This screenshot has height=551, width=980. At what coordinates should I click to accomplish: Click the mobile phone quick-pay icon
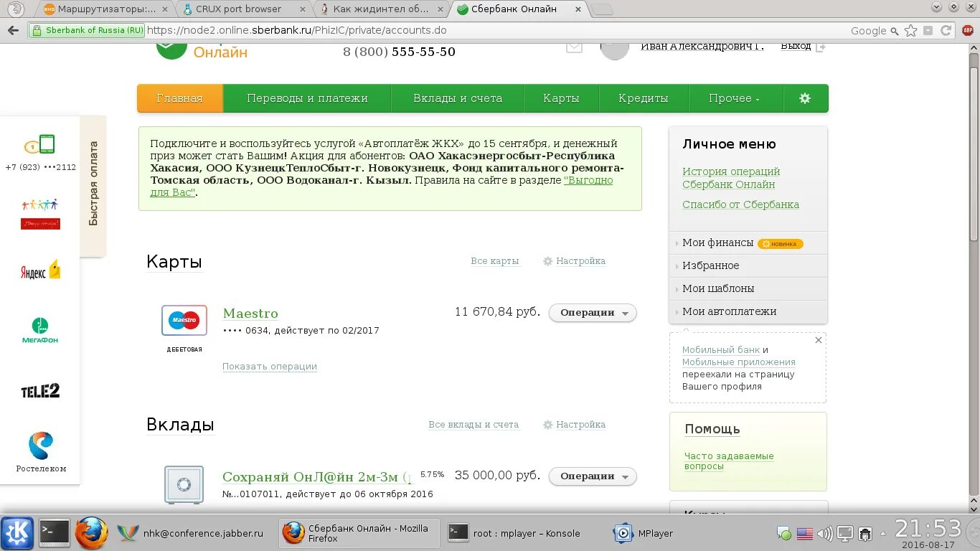40,144
